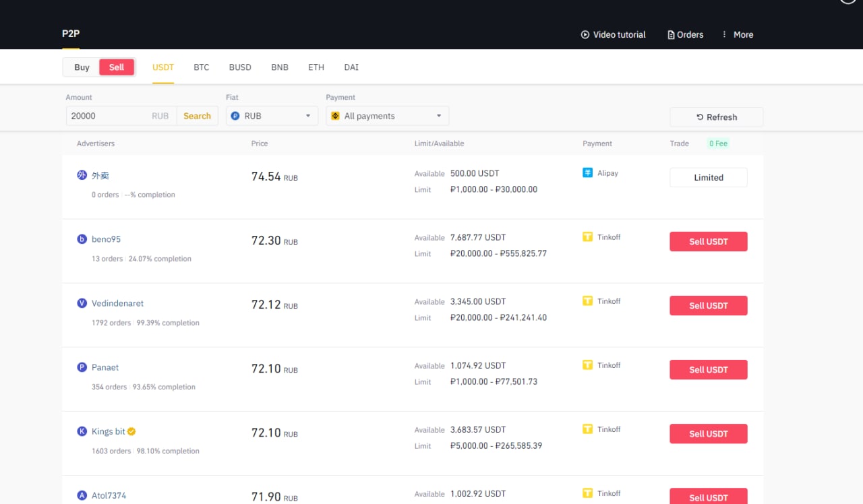Click the price 72.12 RUB
This screenshot has width=863, height=504.
274,305
